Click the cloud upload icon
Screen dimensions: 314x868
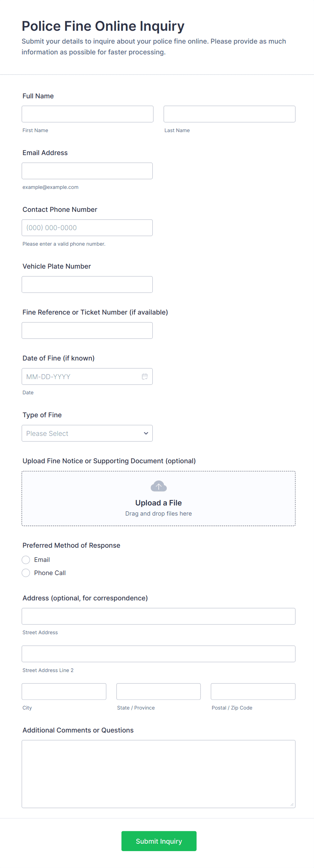click(x=158, y=486)
